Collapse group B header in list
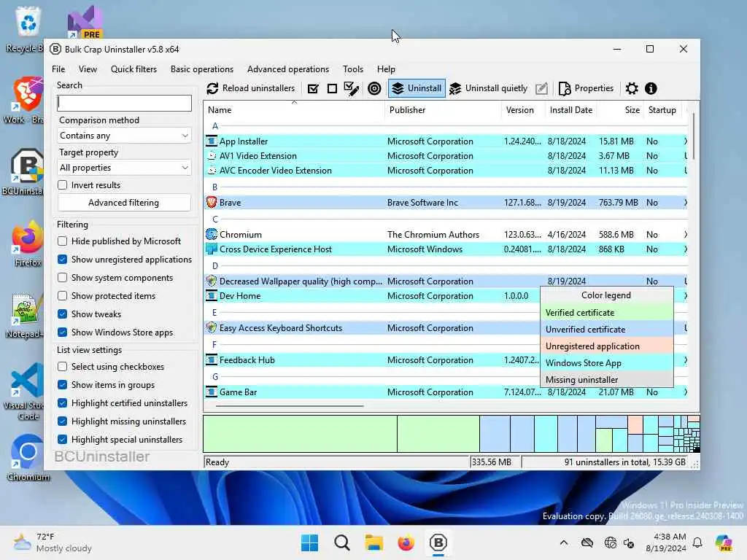Screen dimensions: 747x560 click(x=215, y=187)
